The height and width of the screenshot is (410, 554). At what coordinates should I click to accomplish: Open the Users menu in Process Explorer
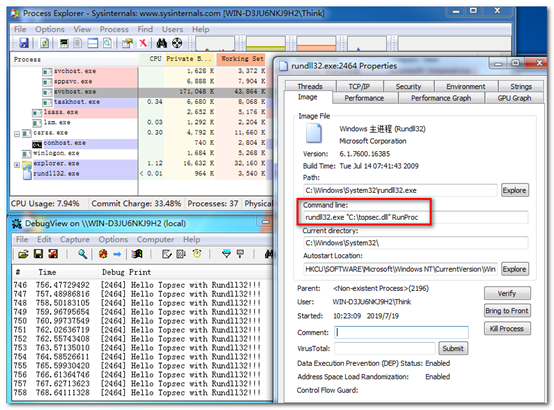pos(172,29)
